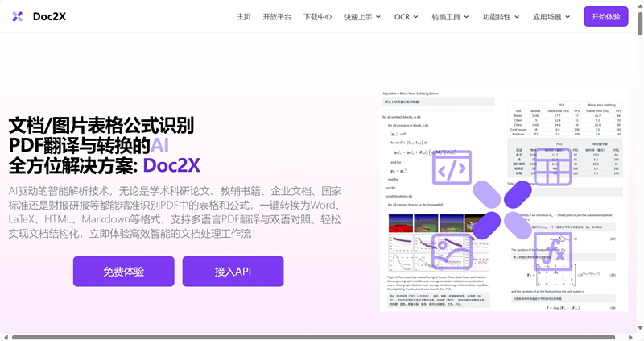Viewport: 644px width, 341px height.
Task: Click the table grid icon in illustration
Action: [552, 167]
